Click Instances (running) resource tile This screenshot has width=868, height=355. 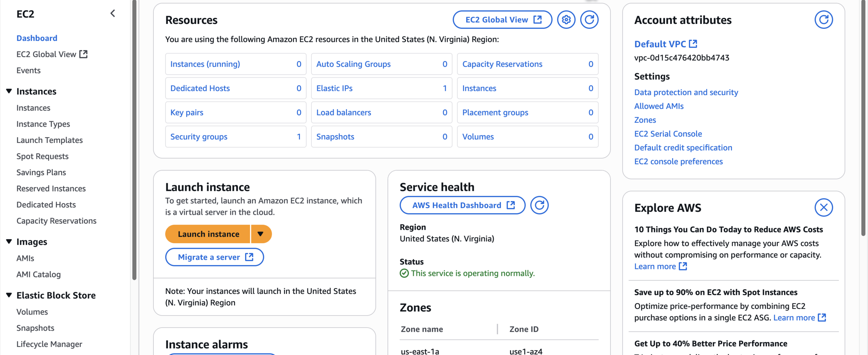pos(236,64)
